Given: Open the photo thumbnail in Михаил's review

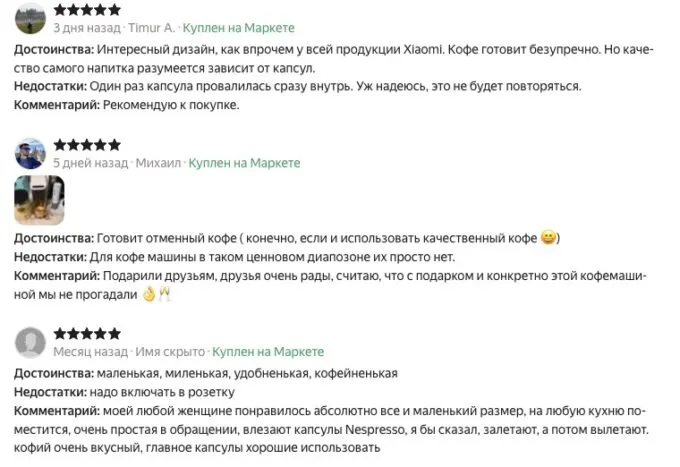Looking at the screenshot, I should coord(39,200).
